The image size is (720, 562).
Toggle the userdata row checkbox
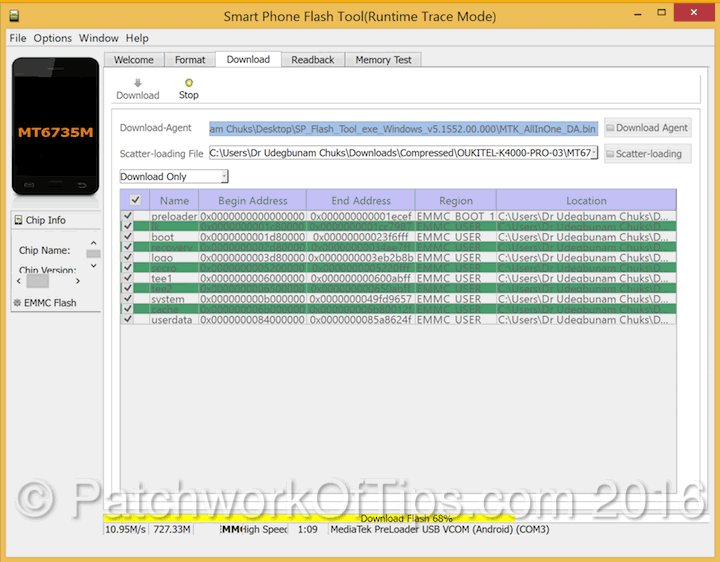pyautogui.click(x=128, y=319)
